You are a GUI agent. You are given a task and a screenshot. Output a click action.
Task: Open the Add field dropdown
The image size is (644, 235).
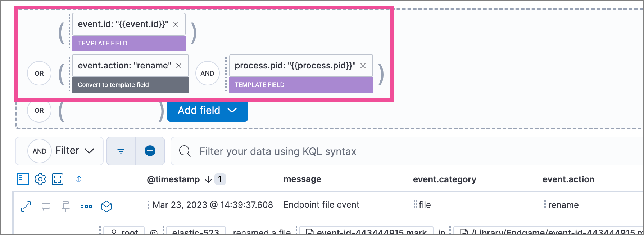(207, 110)
